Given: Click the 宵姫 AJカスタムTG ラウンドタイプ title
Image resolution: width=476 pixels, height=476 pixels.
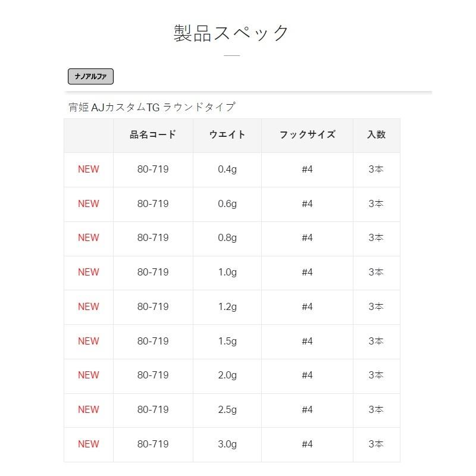Looking at the screenshot, I should point(152,107).
